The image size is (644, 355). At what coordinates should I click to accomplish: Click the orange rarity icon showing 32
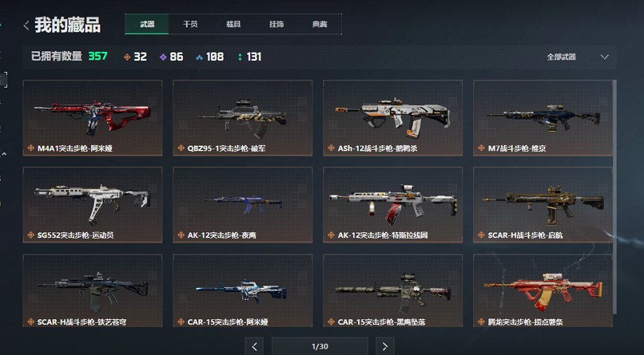pos(127,57)
